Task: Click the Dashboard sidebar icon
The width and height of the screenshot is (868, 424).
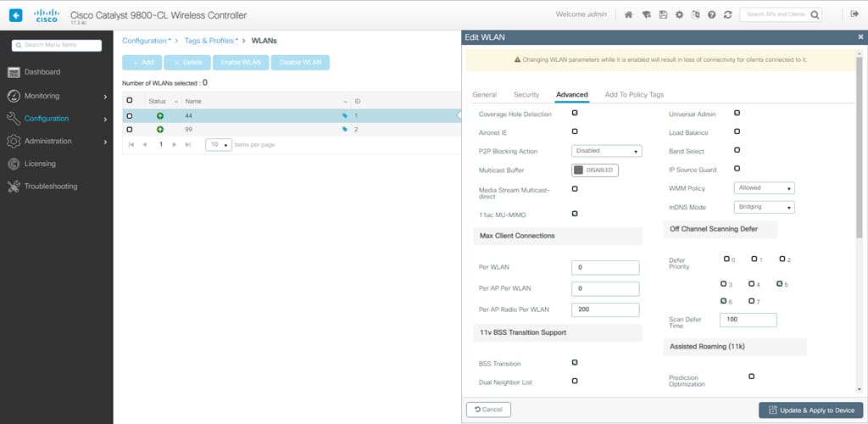Action: pyautogui.click(x=14, y=72)
